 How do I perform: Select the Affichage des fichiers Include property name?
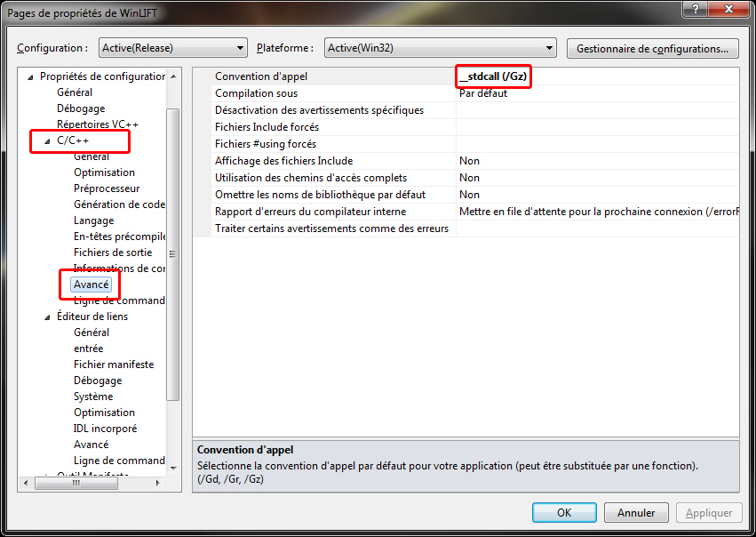click(284, 161)
